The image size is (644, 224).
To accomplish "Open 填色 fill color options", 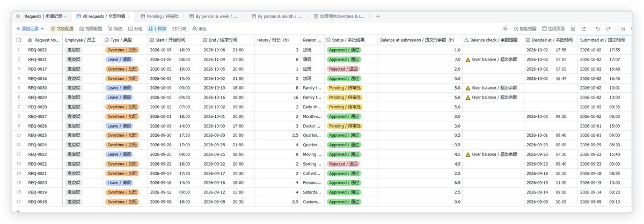I will pyautogui.click(x=199, y=29).
